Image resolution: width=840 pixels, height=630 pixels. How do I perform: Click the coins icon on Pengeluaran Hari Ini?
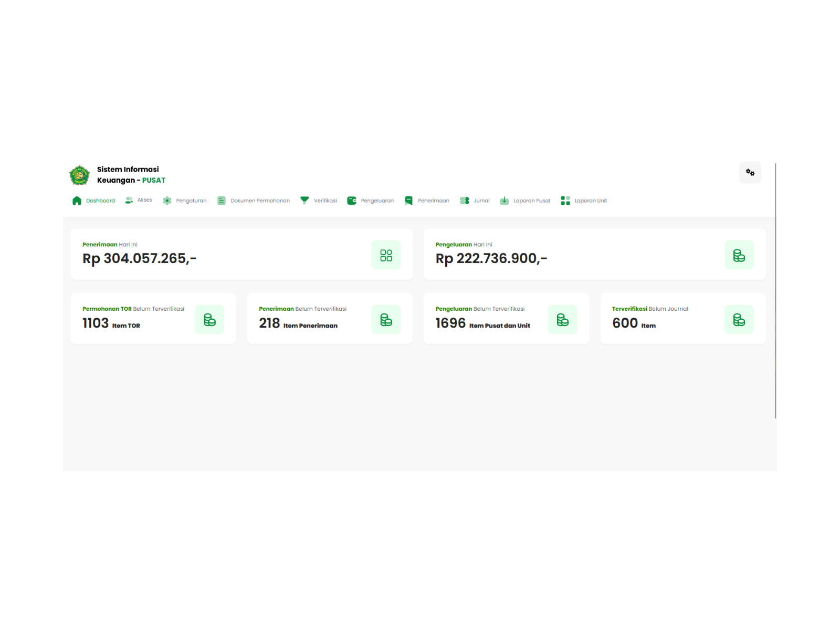click(739, 255)
